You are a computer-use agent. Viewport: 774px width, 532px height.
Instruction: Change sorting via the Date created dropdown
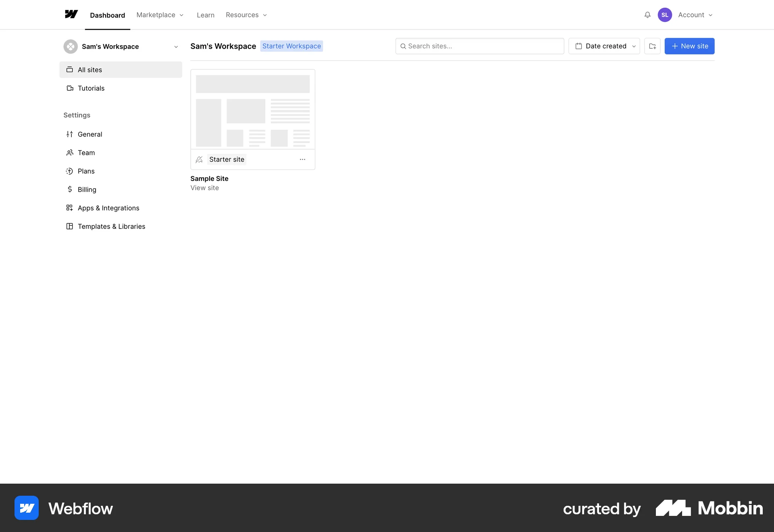(604, 46)
